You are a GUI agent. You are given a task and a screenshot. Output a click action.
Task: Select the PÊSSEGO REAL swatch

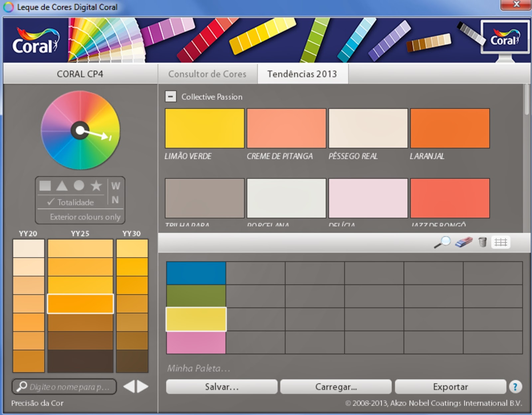coord(368,128)
